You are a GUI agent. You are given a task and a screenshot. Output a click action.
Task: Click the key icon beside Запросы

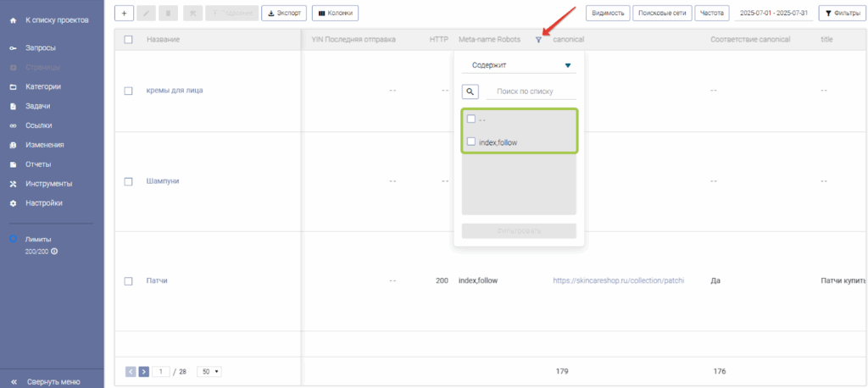(13, 47)
